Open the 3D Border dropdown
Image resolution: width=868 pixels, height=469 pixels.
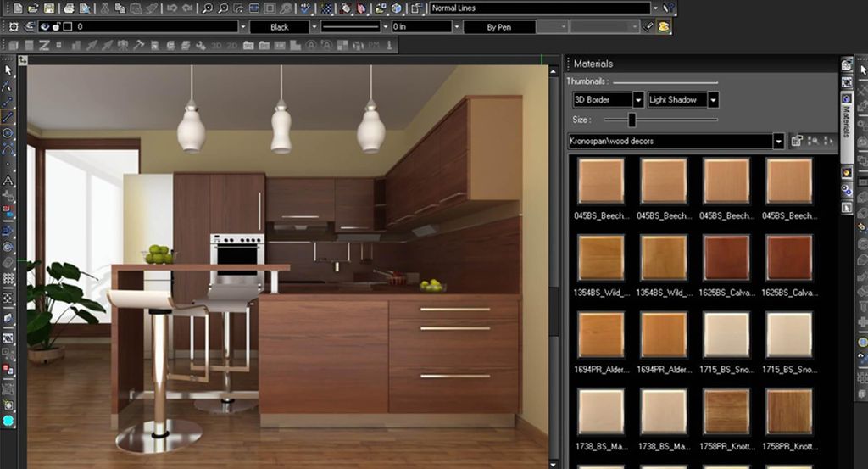638,100
